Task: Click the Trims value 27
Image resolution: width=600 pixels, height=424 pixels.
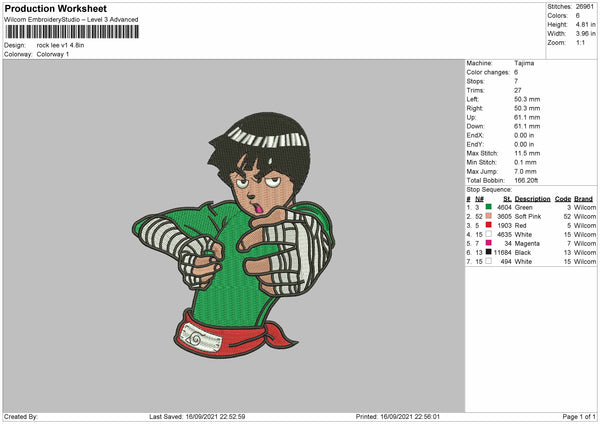Action: [x=518, y=90]
